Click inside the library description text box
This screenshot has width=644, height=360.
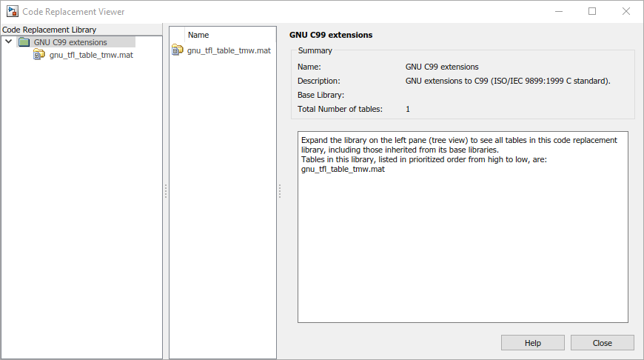pyautogui.click(x=463, y=244)
